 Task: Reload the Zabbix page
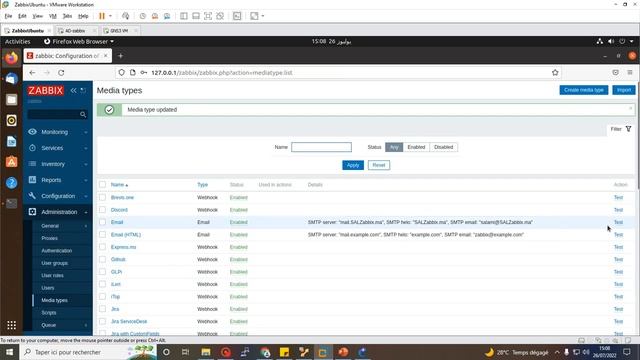[61, 73]
